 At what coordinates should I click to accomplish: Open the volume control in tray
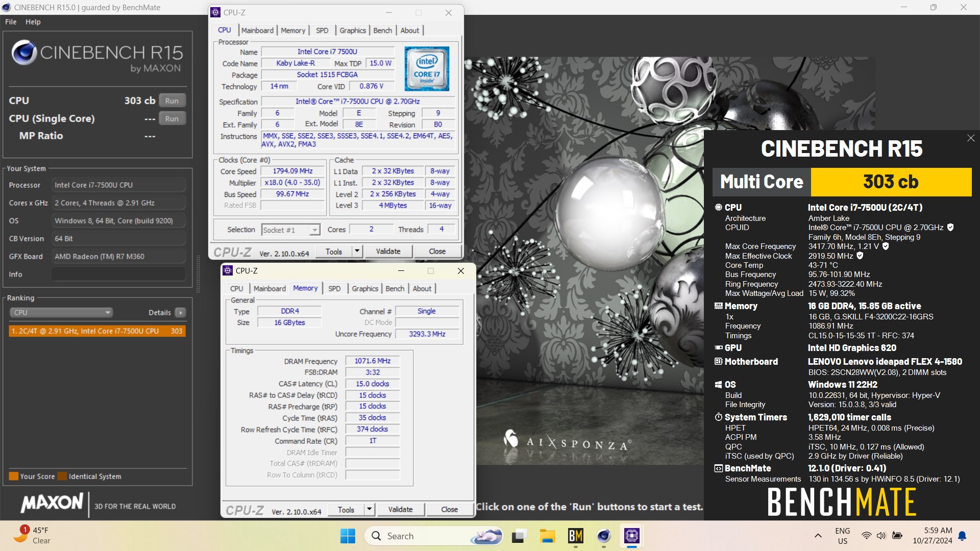tap(881, 536)
